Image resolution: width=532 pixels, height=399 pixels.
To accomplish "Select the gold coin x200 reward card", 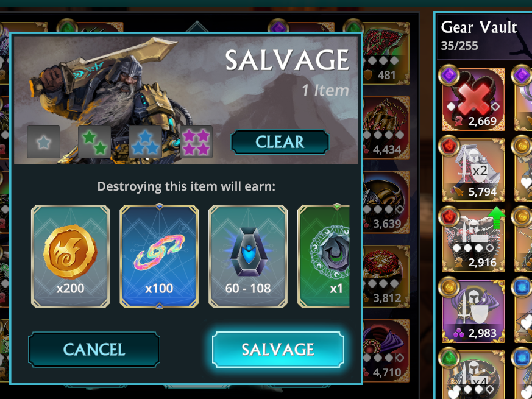I will coord(70,256).
